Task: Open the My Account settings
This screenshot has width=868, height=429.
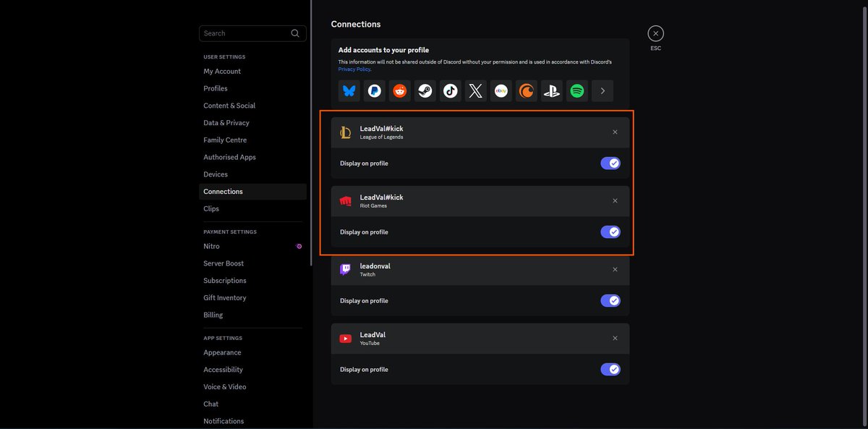Action: coord(252,72)
